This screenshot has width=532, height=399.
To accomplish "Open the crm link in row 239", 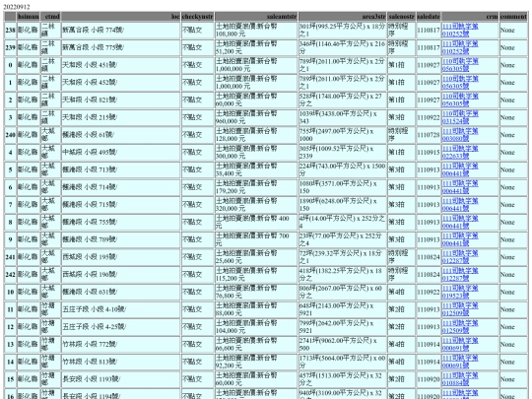I will pyautogui.click(x=460, y=47).
